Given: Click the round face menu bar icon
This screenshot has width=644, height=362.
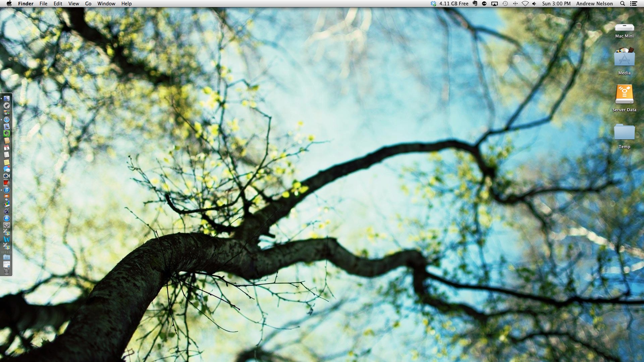Looking at the screenshot, I should tap(484, 4).
